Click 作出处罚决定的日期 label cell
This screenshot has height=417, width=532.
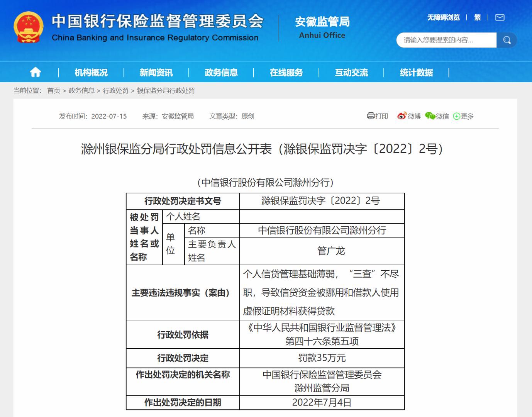click(x=183, y=402)
